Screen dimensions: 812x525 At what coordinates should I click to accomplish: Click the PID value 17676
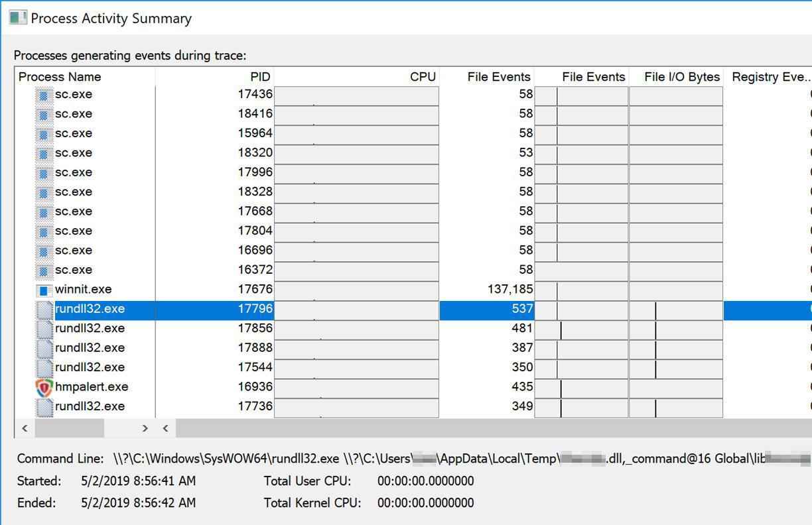point(255,290)
